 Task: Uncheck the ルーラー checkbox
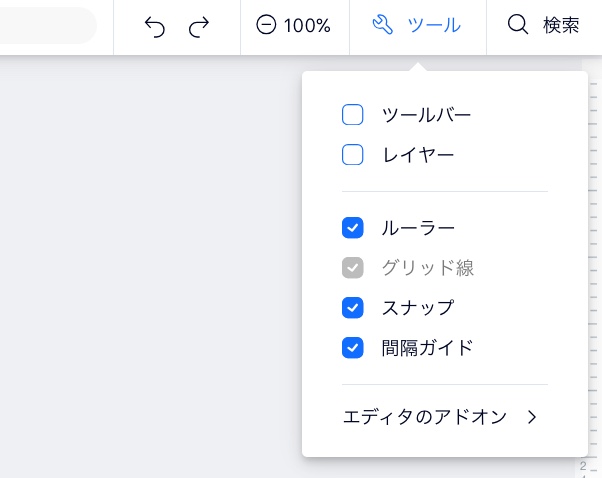(352, 228)
